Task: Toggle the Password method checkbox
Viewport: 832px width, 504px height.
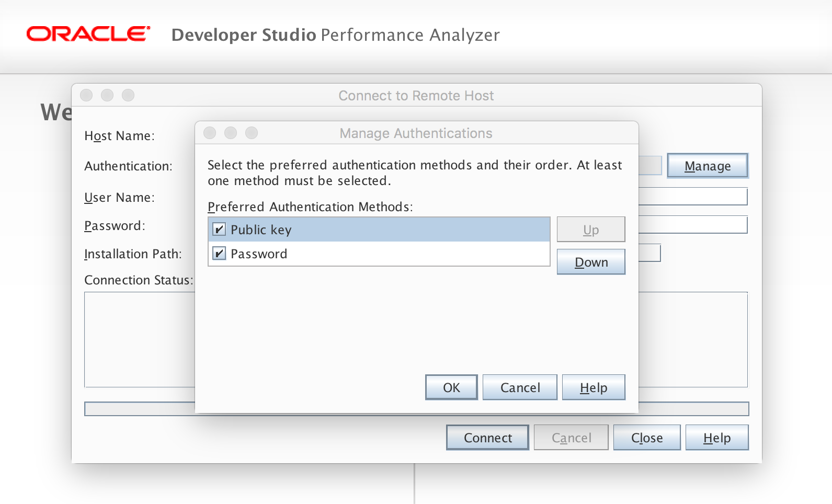Action: coord(219,254)
